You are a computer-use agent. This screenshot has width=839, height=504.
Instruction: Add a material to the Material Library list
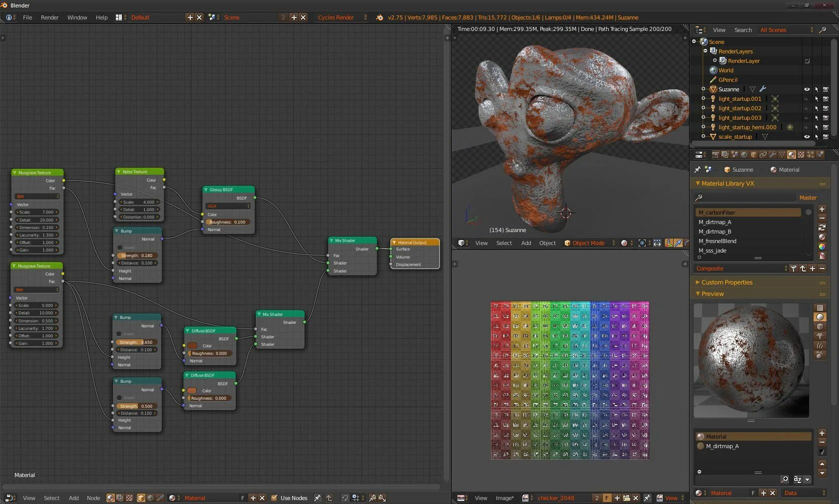click(822, 209)
